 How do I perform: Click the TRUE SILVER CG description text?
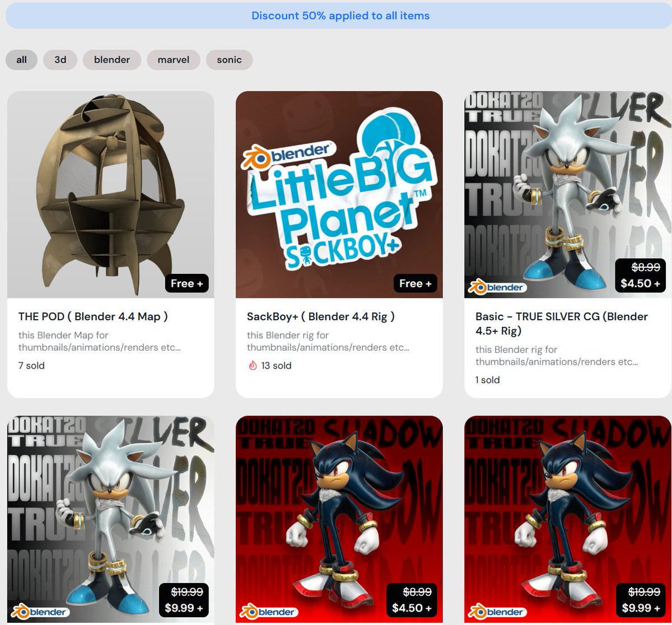[x=557, y=356]
